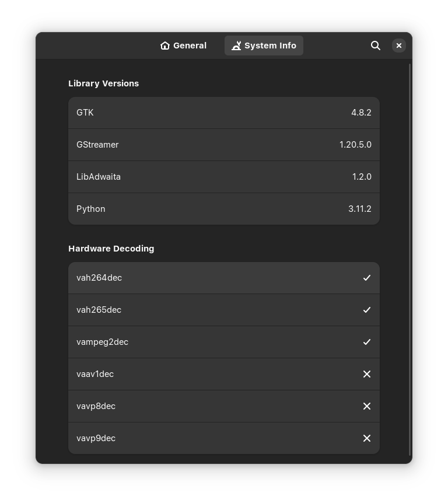This screenshot has height=503, width=448.
Task: Click the System Info tab icon
Action: click(x=236, y=46)
